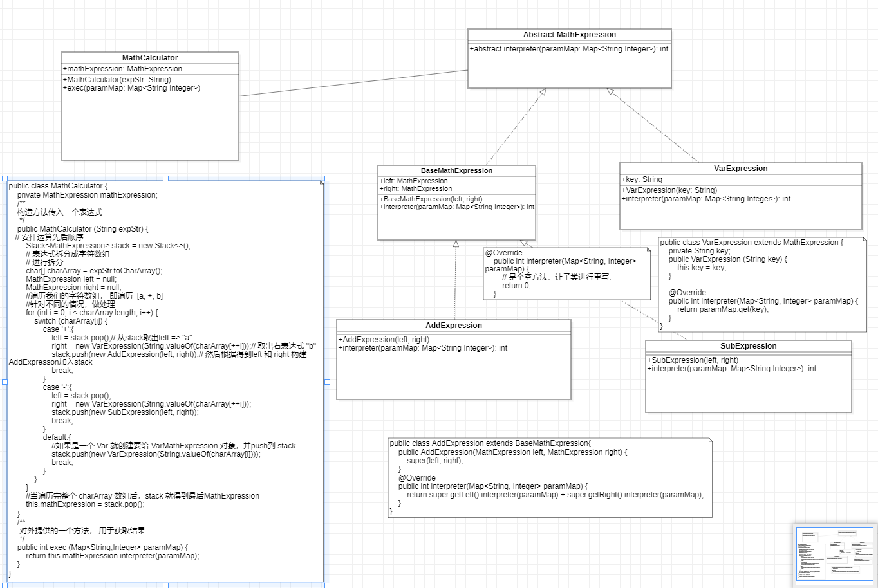
Task: Click the +mathExpression: MathExpression attribute
Action: (x=122, y=69)
